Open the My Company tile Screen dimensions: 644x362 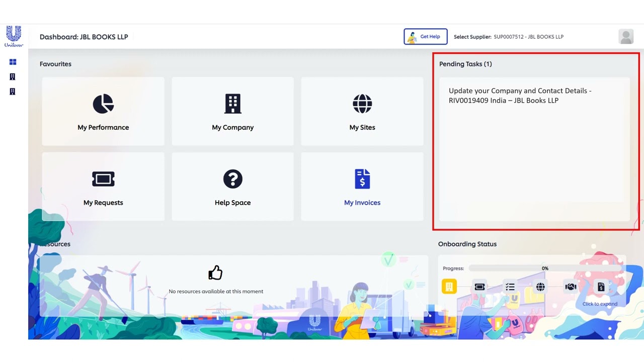(232, 112)
